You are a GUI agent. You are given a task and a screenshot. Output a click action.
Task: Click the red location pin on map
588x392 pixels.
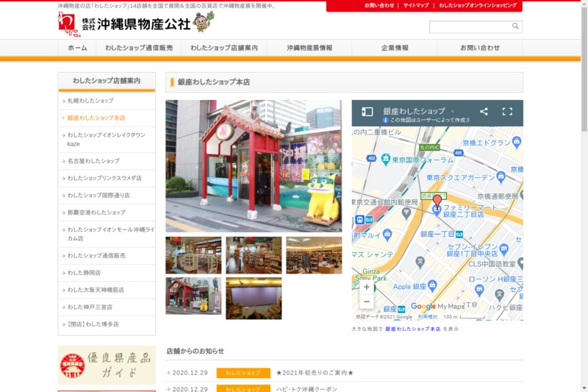(437, 202)
